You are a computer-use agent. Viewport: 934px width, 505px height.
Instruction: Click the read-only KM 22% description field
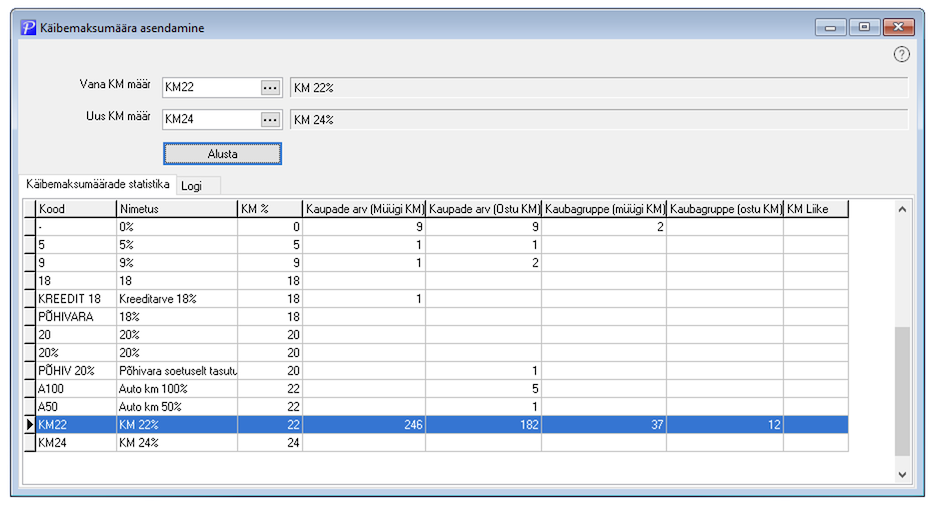pyautogui.click(x=599, y=88)
